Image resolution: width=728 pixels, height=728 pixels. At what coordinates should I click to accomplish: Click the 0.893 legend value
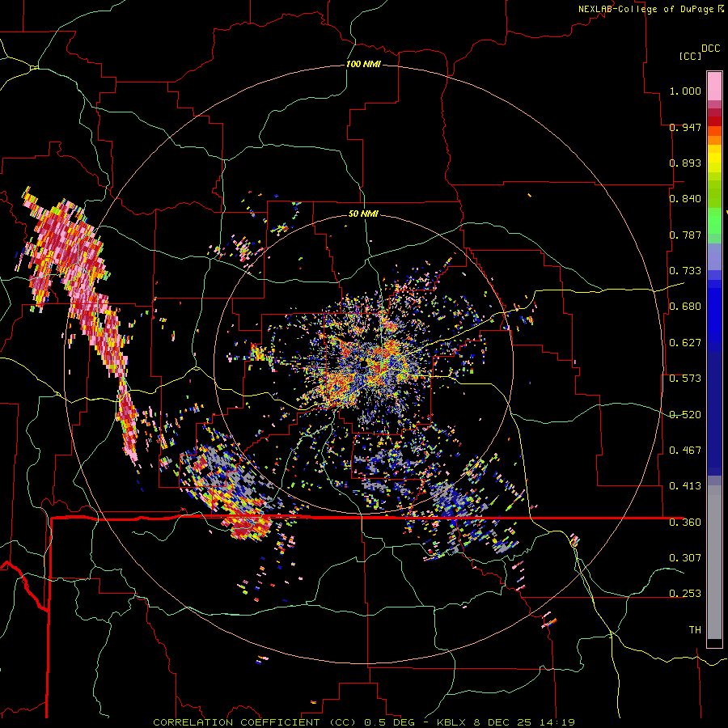(x=685, y=163)
